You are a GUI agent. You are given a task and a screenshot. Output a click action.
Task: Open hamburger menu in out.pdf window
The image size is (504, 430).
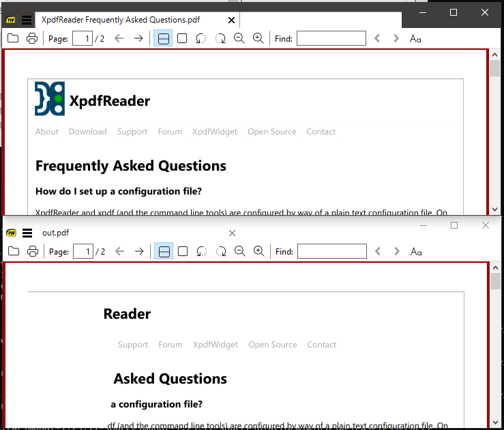click(27, 233)
